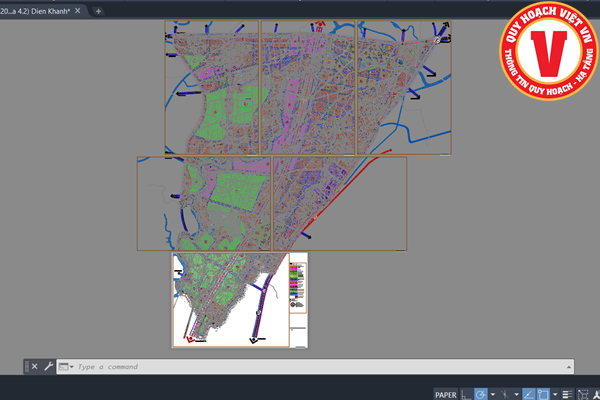Close the command line window
The image size is (600, 400).
[x=34, y=367]
